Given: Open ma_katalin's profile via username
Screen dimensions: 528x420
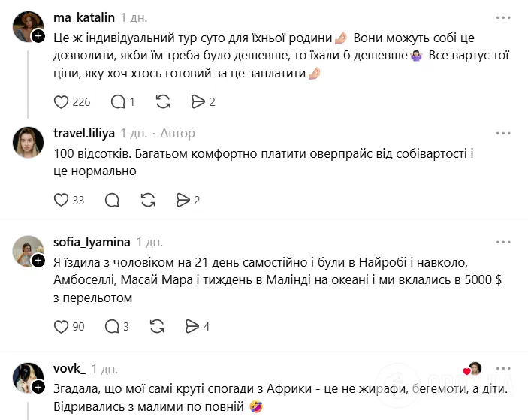Looking at the screenshot, I should pos(84,17).
